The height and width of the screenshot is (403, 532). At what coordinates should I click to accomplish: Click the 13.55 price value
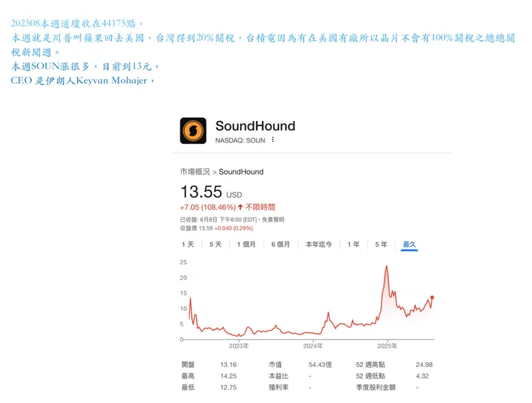point(201,192)
